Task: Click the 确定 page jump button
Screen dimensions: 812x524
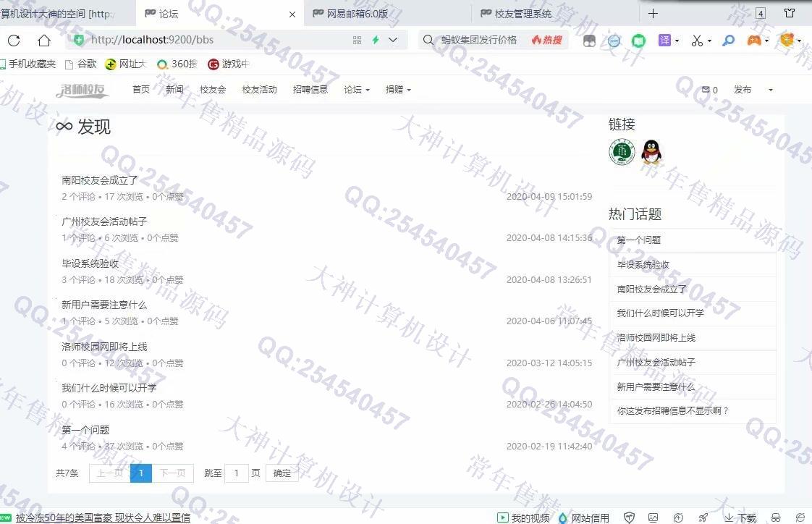Action: (282, 473)
